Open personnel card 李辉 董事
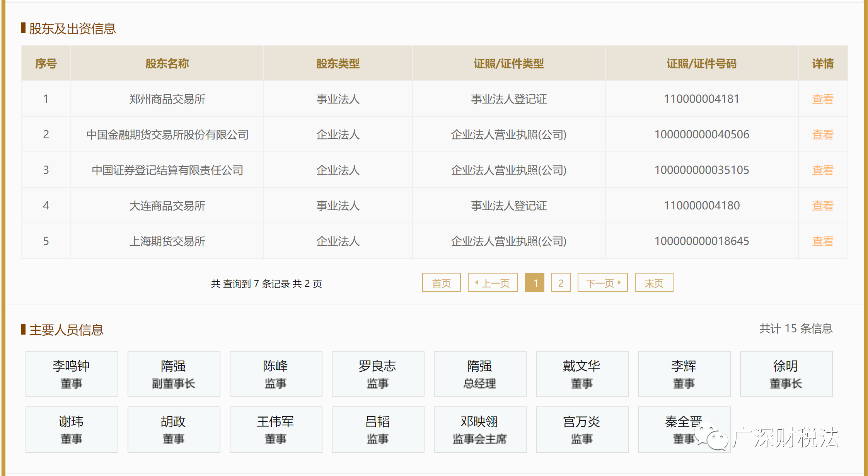 [684, 374]
